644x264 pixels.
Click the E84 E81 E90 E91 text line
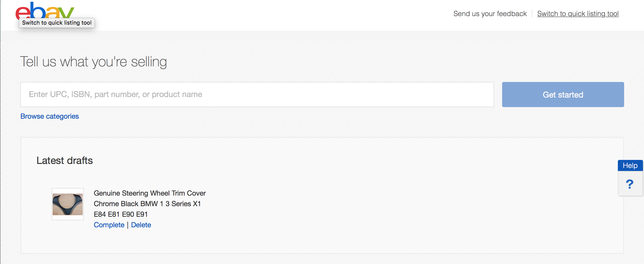[x=121, y=214]
